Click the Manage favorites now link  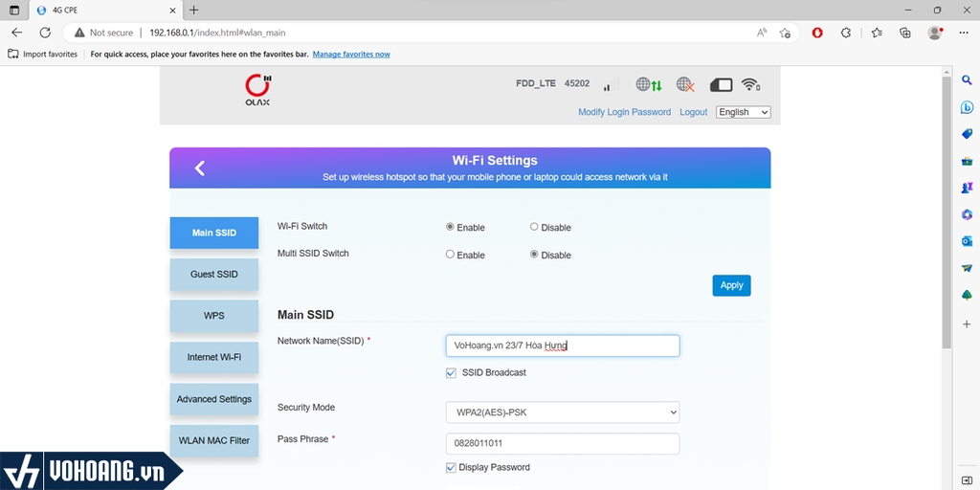coord(351,55)
